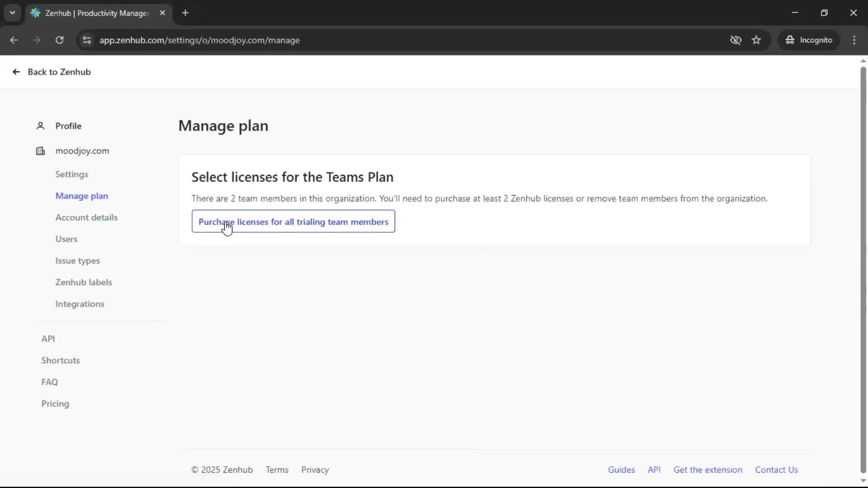The height and width of the screenshot is (488, 868).
Task: Click the site information icon in address bar
Action: coord(87,40)
